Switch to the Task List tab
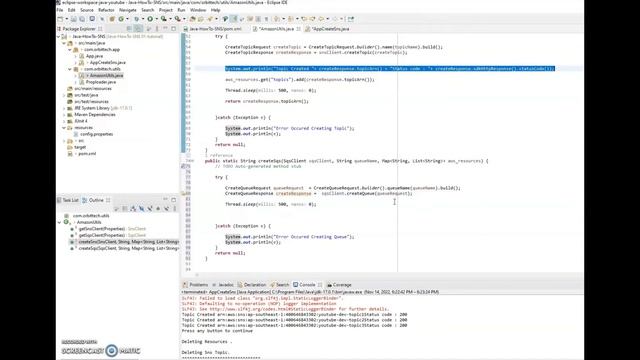Screen dimensions: 640x360 (68, 200)
